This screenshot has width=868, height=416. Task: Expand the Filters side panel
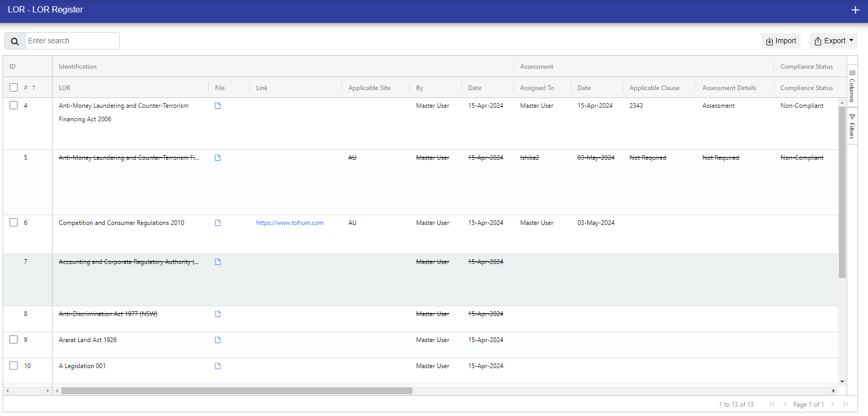click(x=852, y=126)
